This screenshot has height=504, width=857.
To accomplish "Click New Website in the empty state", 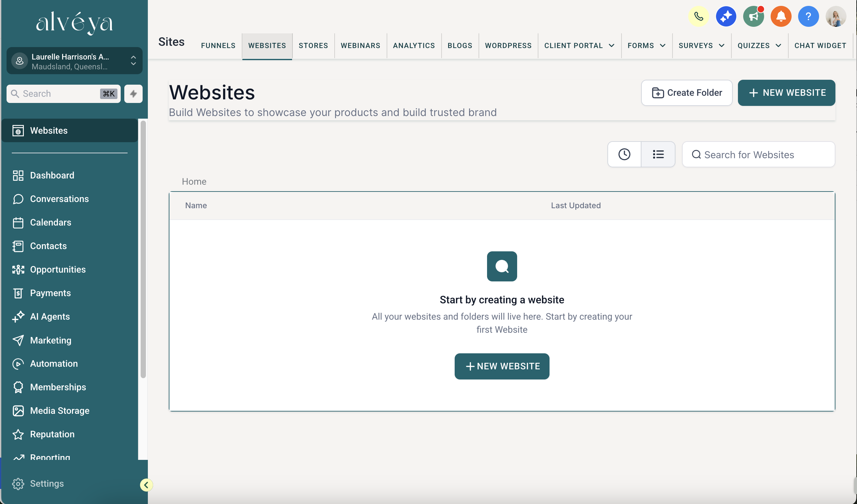I will 502,366.
